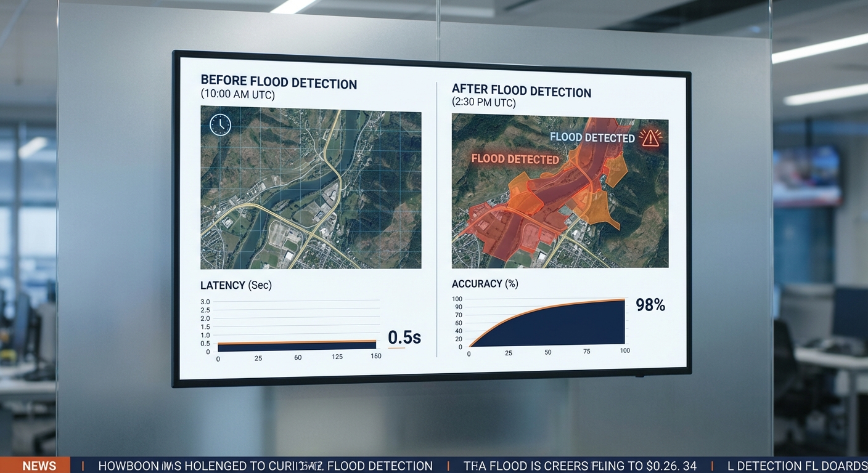
Task: Click the LATENCY (Sec) chart title
Action: [x=235, y=285]
